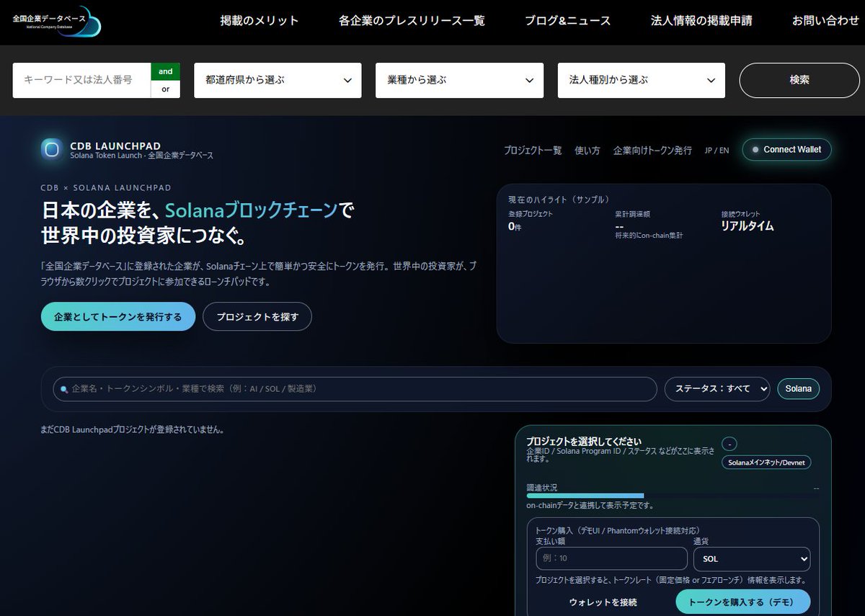The image size is (865, 616).
Task: Click the 'プロジェクトを選択してください' heading
Action: pyautogui.click(x=584, y=441)
